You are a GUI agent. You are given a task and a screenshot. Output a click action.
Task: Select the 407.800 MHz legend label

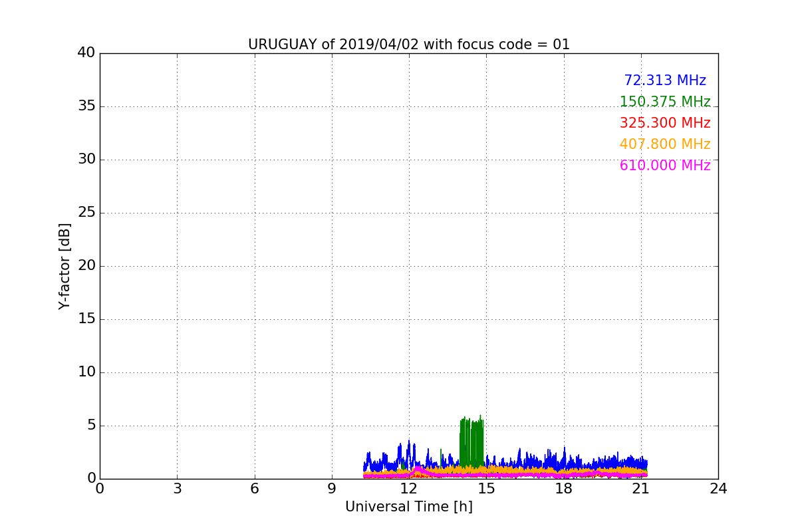[665, 144]
